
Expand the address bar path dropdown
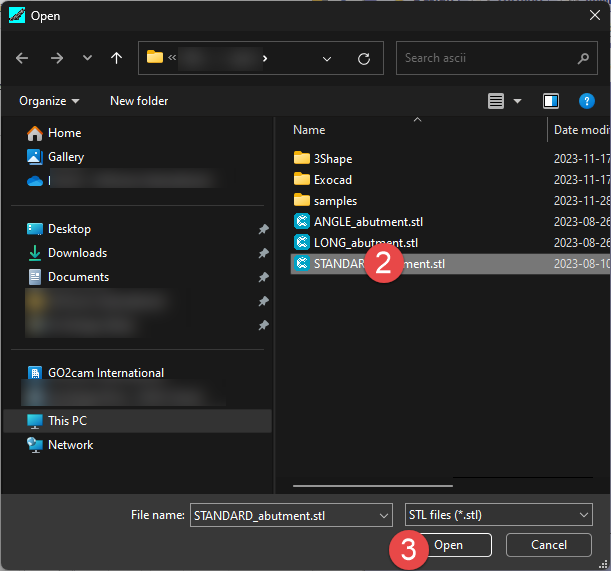327,58
